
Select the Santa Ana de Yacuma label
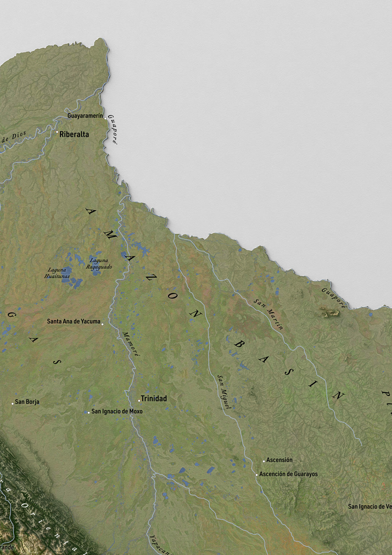point(74,322)
